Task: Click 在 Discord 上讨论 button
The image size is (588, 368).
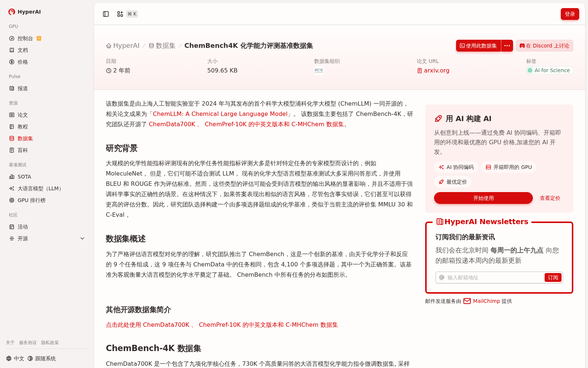Action: click(x=544, y=46)
